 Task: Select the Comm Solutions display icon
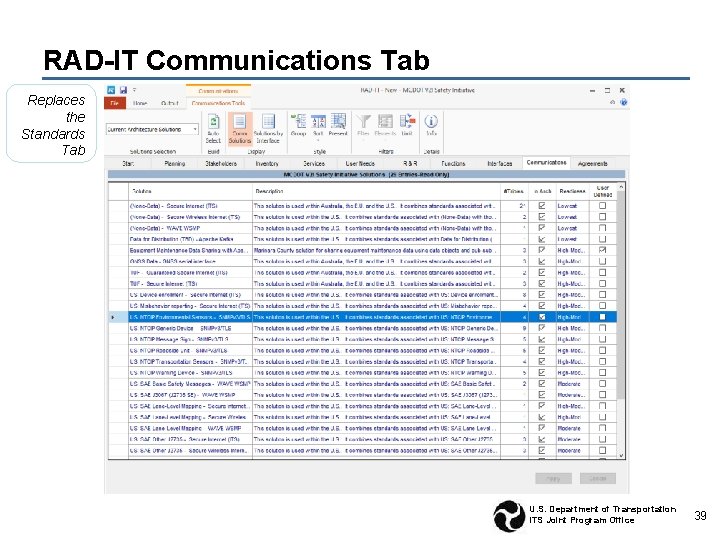tap(240, 129)
